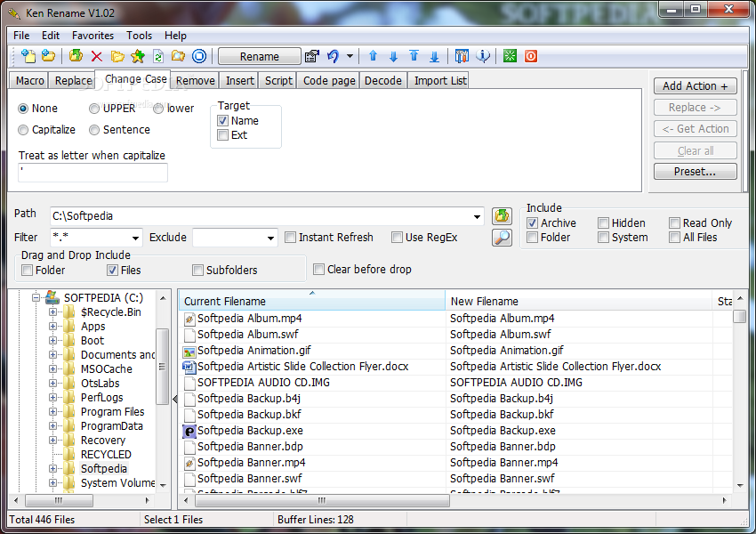756x534 pixels.
Task: Click the Word icon of Flyer.docx
Action: click(189, 367)
